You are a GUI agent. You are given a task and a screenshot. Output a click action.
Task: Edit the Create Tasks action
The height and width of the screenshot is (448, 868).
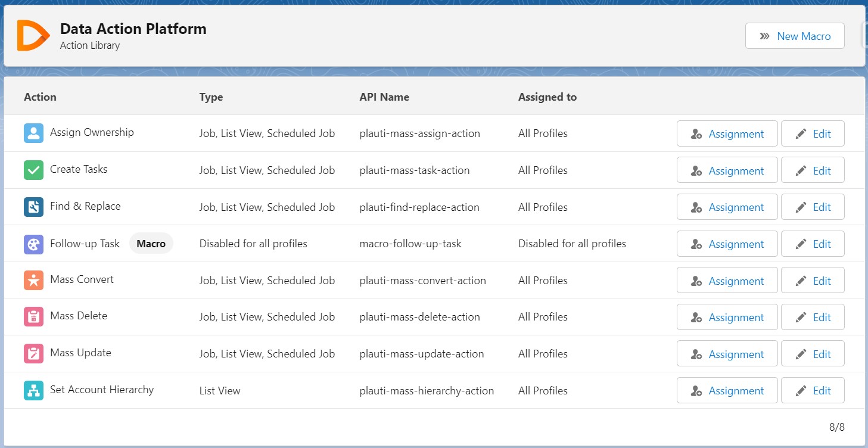point(813,170)
